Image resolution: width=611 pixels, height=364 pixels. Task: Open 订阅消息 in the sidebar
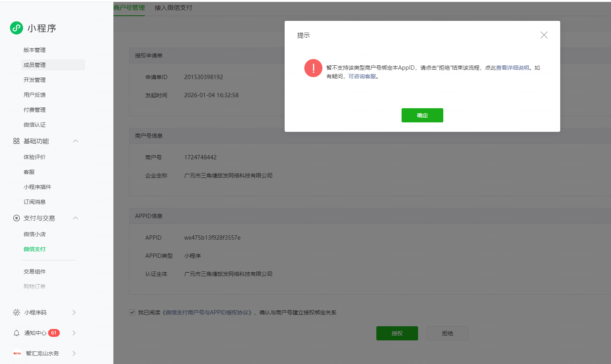(x=35, y=202)
